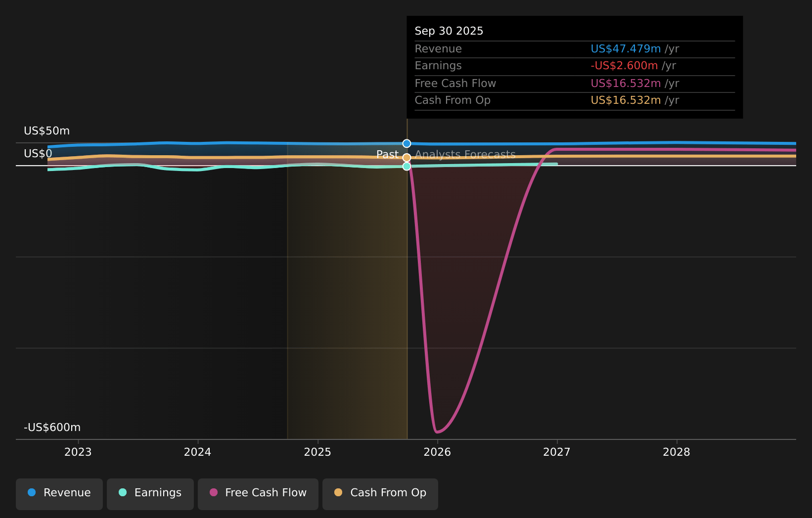This screenshot has height=518, width=812.
Task: Hide the Free Cash Flow series
Action: [258, 494]
